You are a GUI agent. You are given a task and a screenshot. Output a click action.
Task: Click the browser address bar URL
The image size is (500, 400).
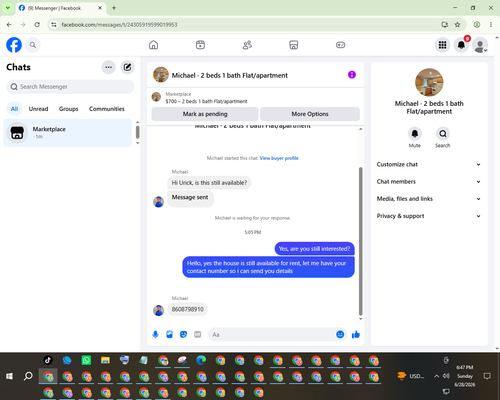[x=119, y=25]
